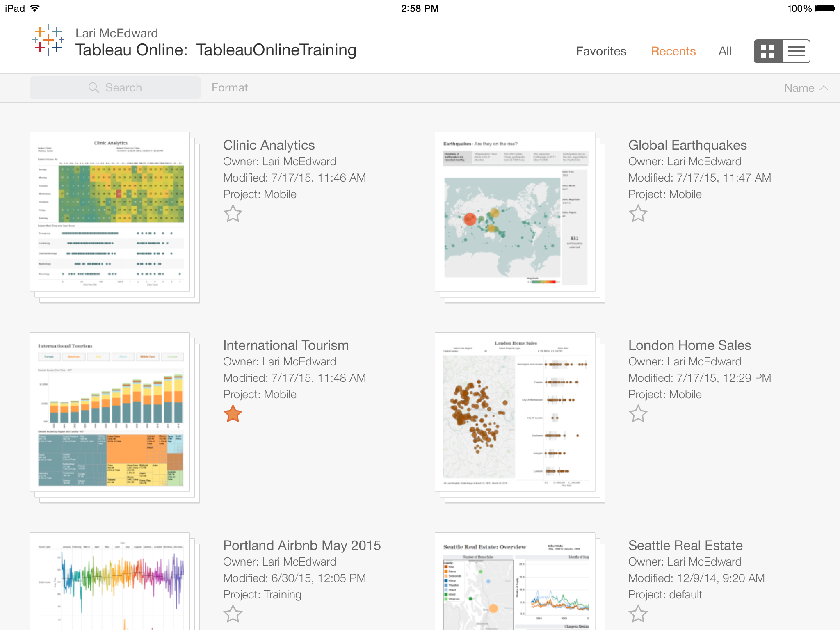
Task: Star the London Home Sales workbook
Action: tap(638, 413)
